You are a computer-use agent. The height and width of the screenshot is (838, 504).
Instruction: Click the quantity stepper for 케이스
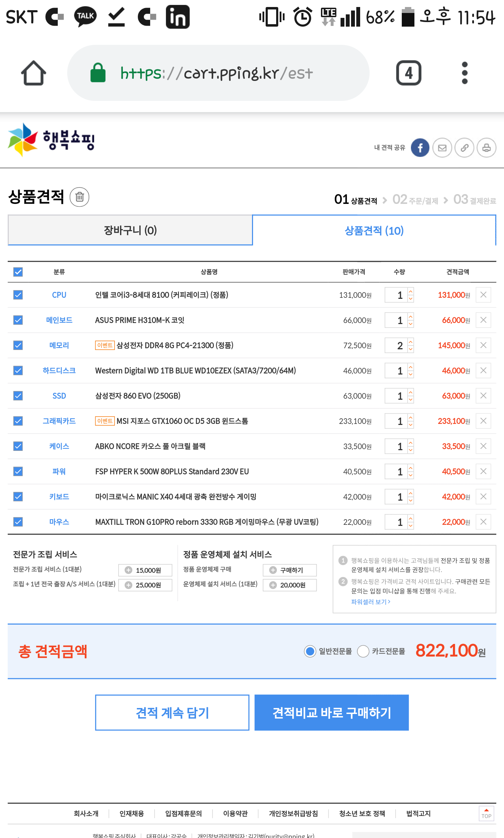[x=411, y=446]
